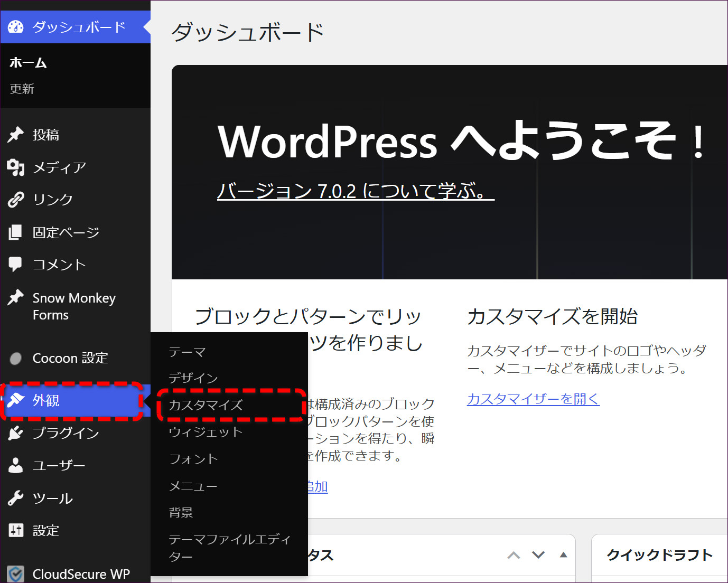Image resolution: width=728 pixels, height=583 pixels.
Task: Click the Dashboard gauge icon
Action: [x=16, y=26]
